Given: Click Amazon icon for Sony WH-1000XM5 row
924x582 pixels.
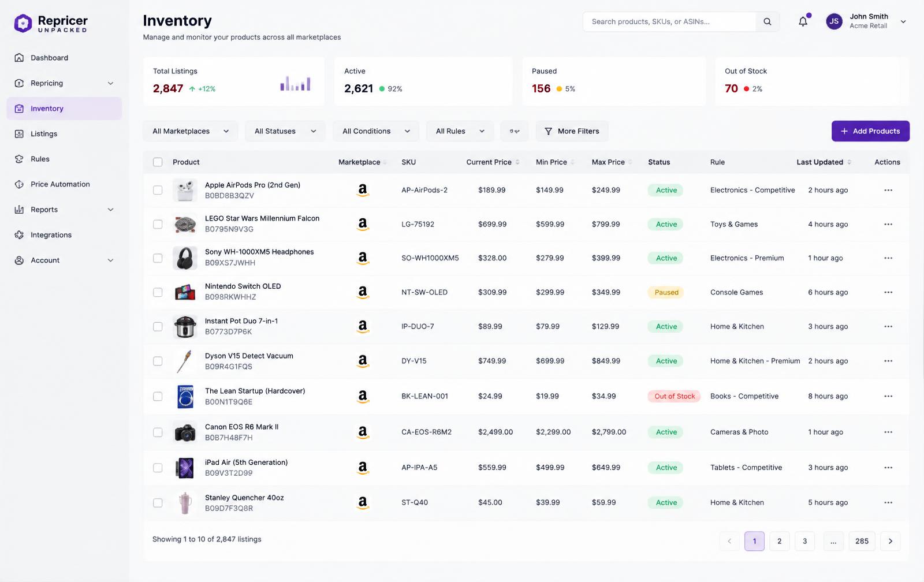Looking at the screenshot, I should 363,258.
